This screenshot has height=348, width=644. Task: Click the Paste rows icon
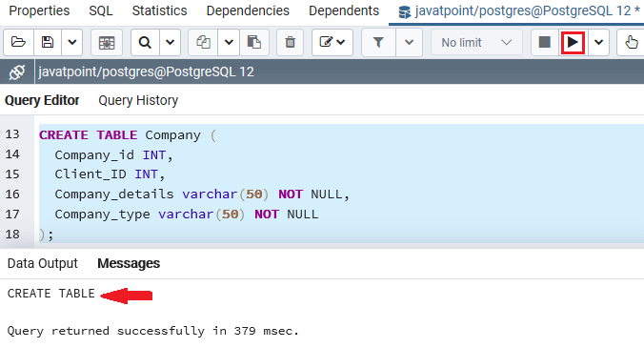coord(254,42)
